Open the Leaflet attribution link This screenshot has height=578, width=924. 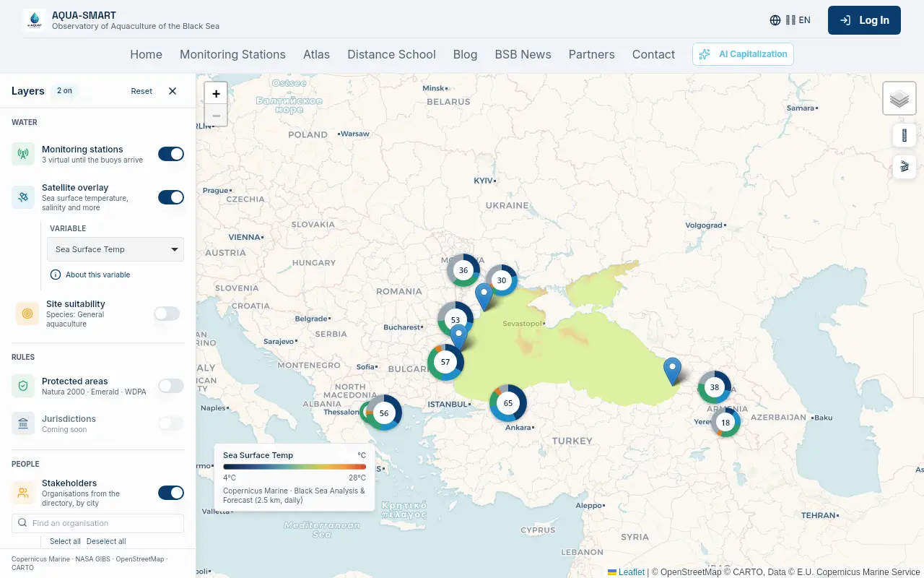pos(626,572)
